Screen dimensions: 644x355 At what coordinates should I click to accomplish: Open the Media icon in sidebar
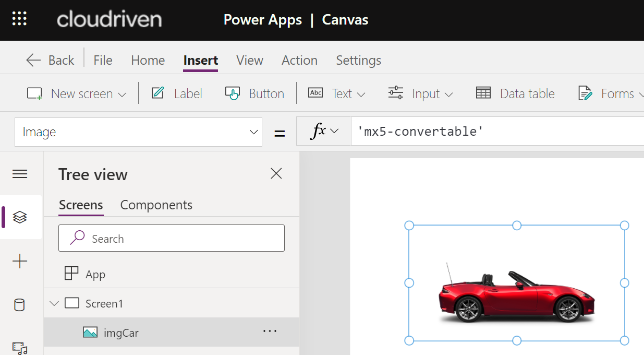point(20,347)
